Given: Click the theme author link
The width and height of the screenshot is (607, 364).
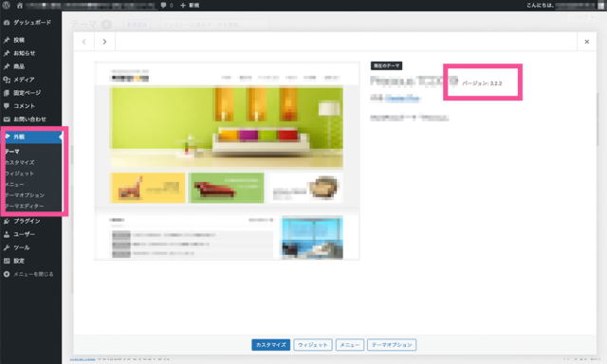Looking at the screenshot, I should click(402, 99).
